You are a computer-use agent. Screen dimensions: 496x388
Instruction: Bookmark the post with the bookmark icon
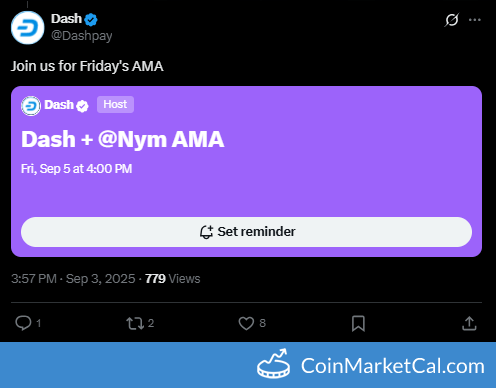coord(358,323)
